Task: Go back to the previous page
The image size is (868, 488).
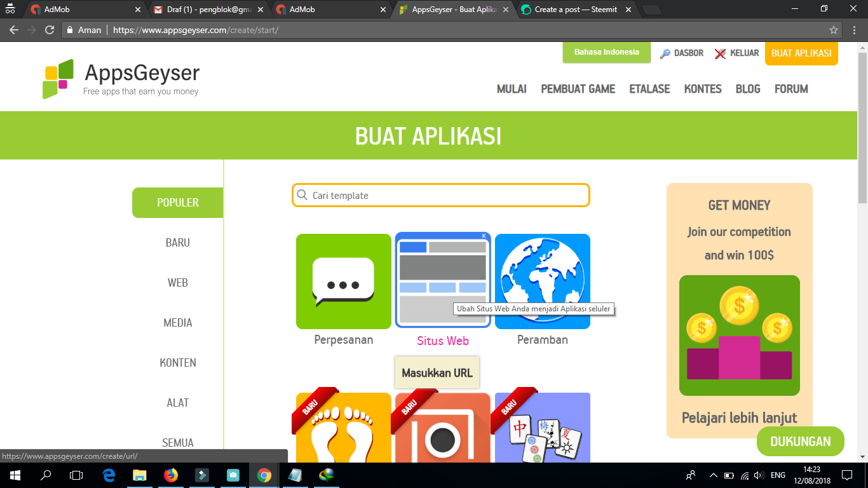Action: (14, 30)
